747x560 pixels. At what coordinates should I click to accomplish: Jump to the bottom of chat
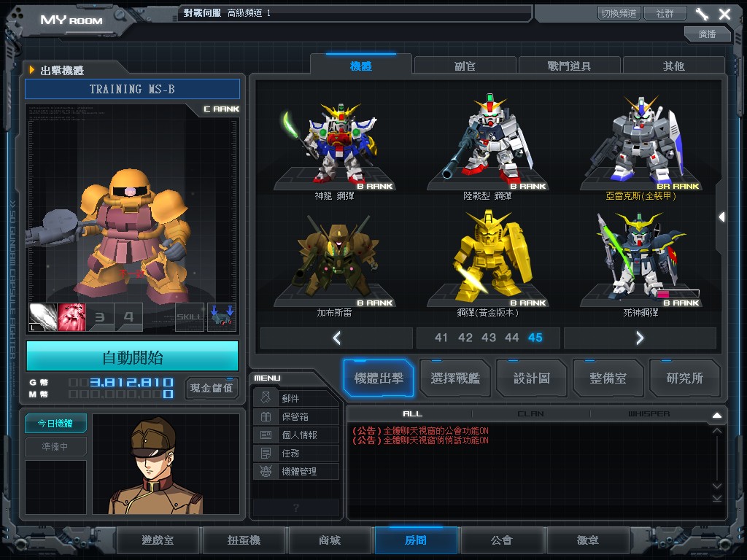coord(717,498)
